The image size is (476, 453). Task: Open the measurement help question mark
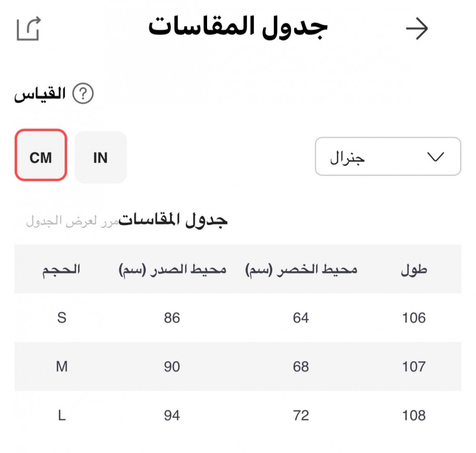point(83,94)
